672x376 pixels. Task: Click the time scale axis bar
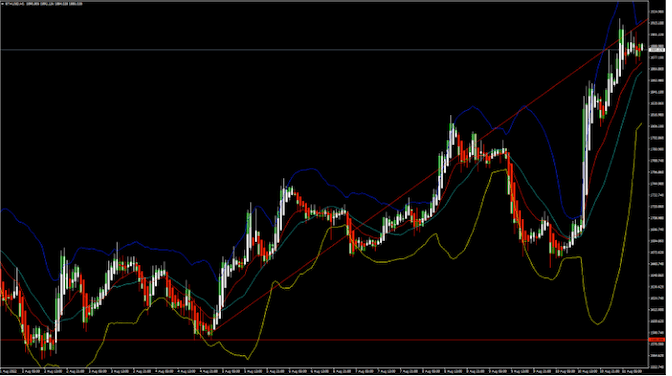(324, 371)
